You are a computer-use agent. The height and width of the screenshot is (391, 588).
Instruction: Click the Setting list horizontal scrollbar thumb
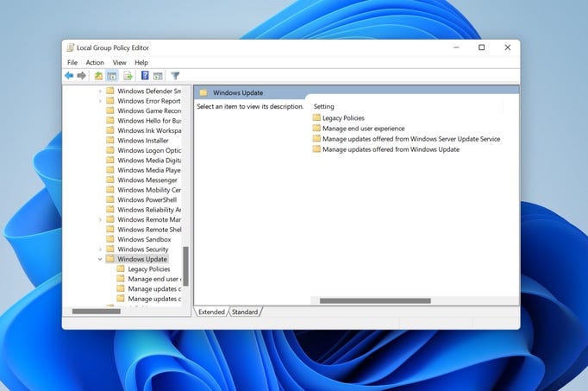[375, 301]
